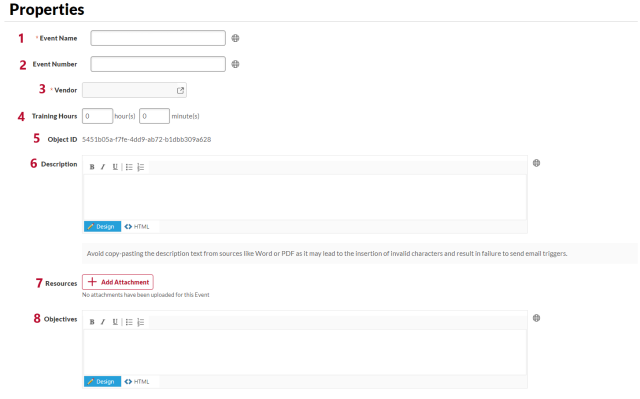Open the Vendor lookup popup icon
The height and width of the screenshot is (399, 640).
180,90
